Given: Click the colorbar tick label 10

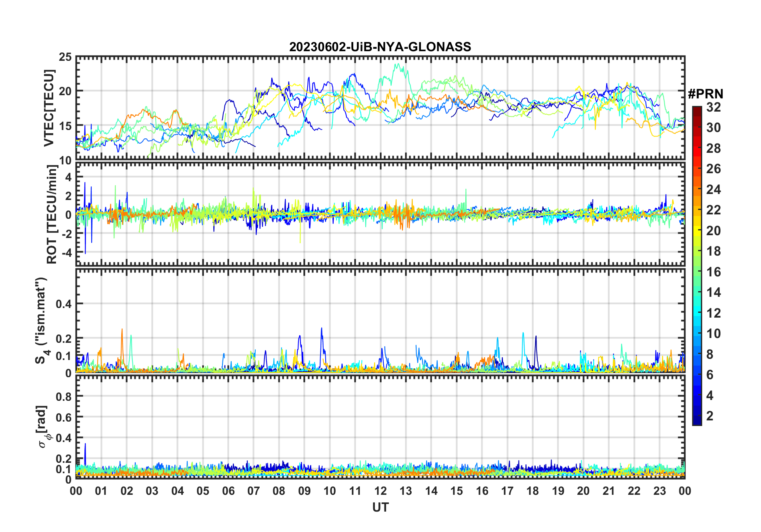Looking at the screenshot, I should (x=713, y=334).
